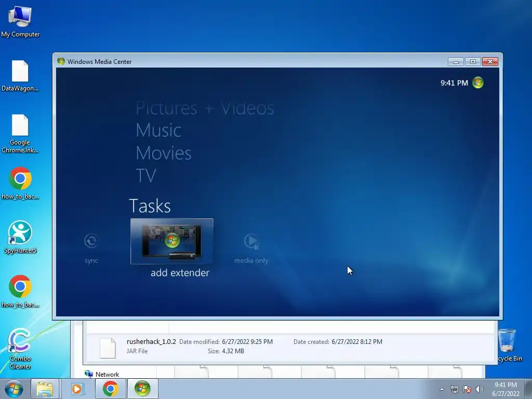Switch to Chrome in taskbar
The width and height of the screenshot is (532, 399).
(x=110, y=389)
